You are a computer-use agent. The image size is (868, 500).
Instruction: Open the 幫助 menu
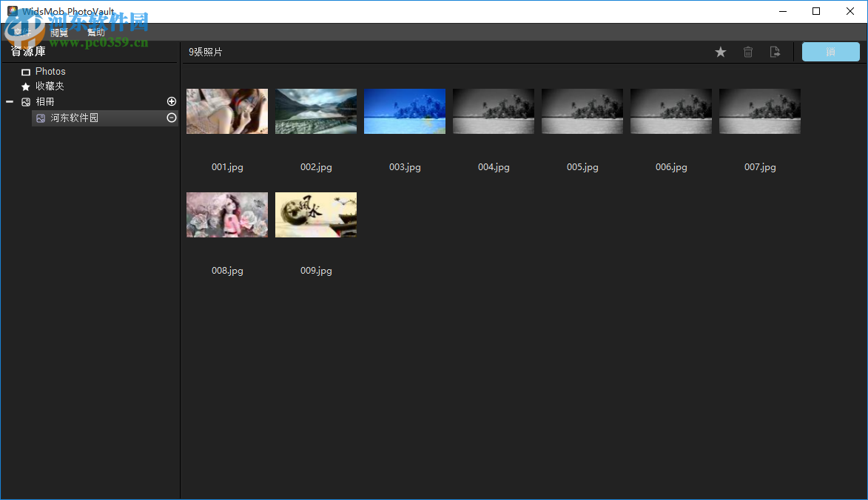point(95,32)
